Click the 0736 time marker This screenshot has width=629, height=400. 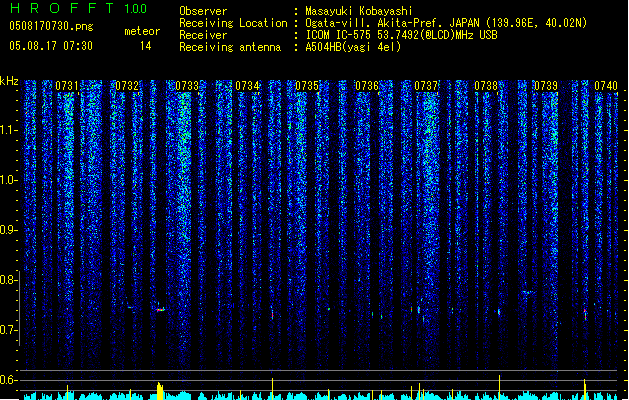click(x=367, y=86)
